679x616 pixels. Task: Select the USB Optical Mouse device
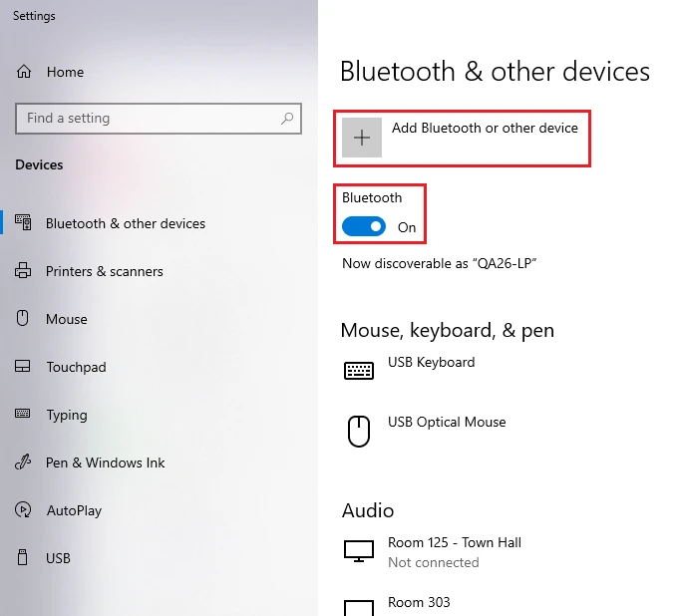[447, 423]
